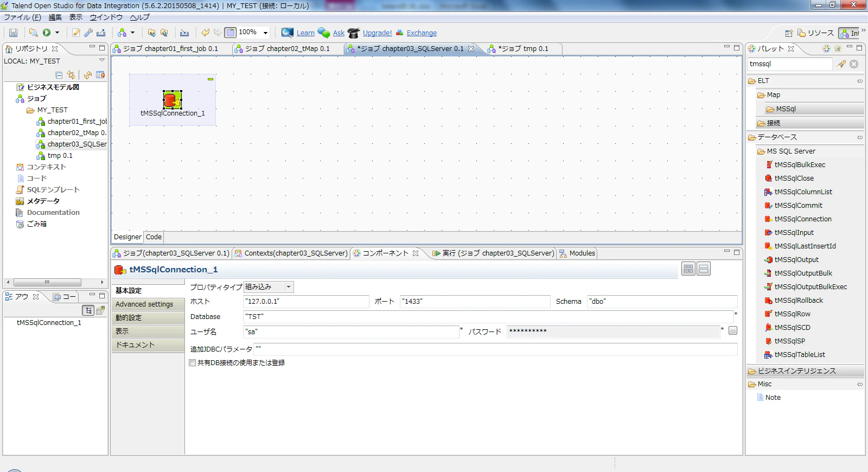868x472 pixels.
Task: Click the Exchange link
Action: click(422, 33)
